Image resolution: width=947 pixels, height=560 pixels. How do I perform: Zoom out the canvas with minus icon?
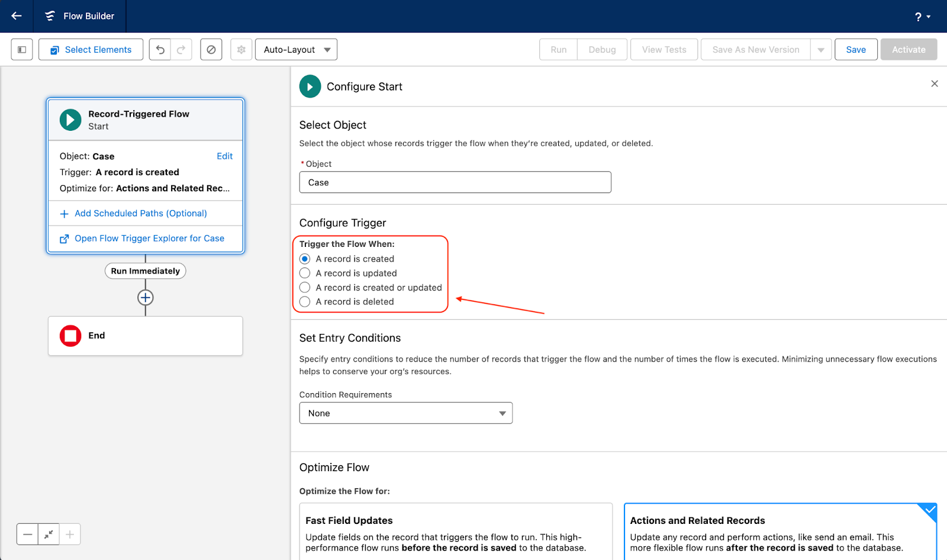point(28,535)
